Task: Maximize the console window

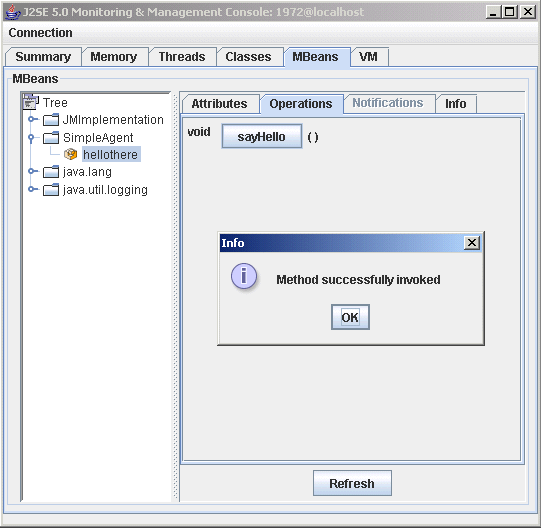Action: 510,12
